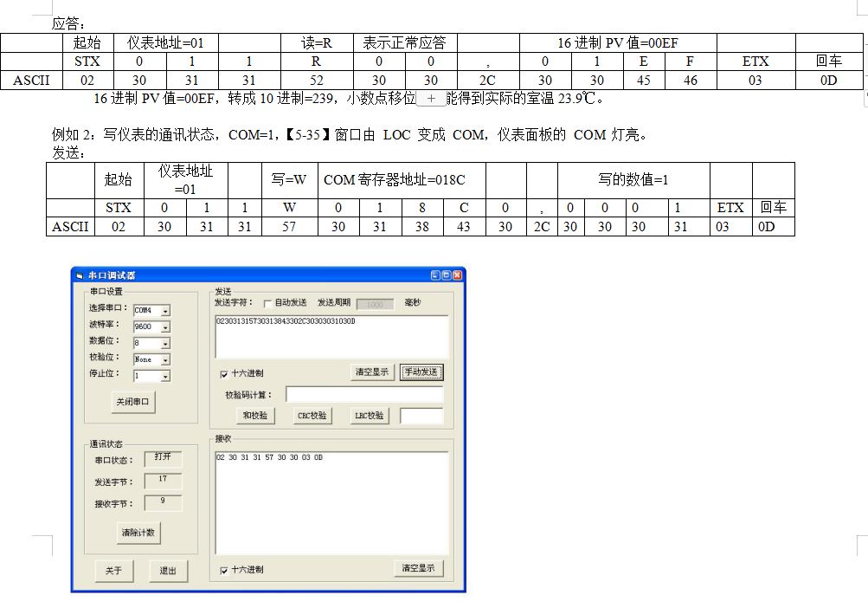Open the 数据位 dropdown
The image size is (868, 608).
pyautogui.click(x=165, y=344)
